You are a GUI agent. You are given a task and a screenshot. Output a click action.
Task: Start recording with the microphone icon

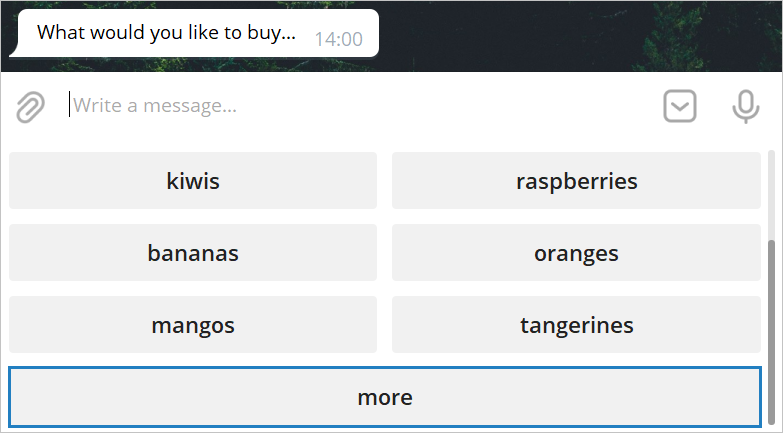tap(745, 106)
